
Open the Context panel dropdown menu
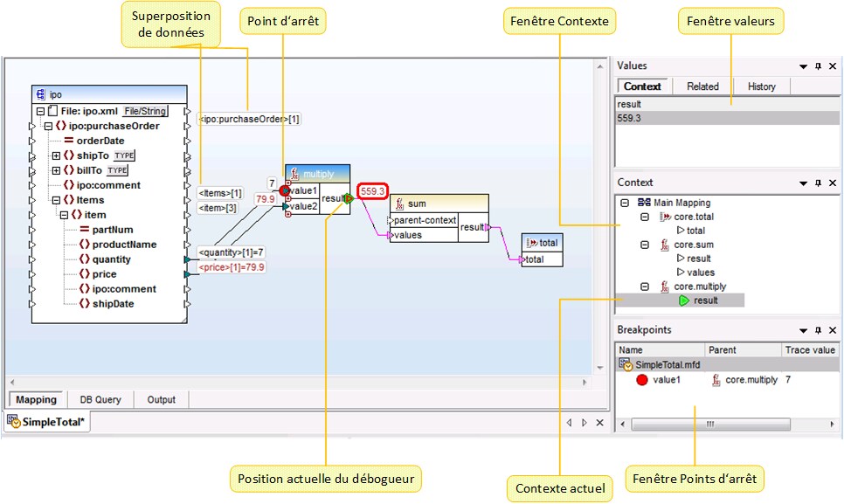tap(801, 183)
